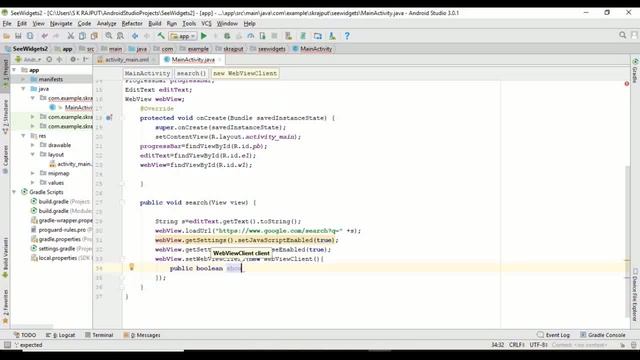Collapse the app module node
This screenshot has width=640, height=360.
[14, 70]
